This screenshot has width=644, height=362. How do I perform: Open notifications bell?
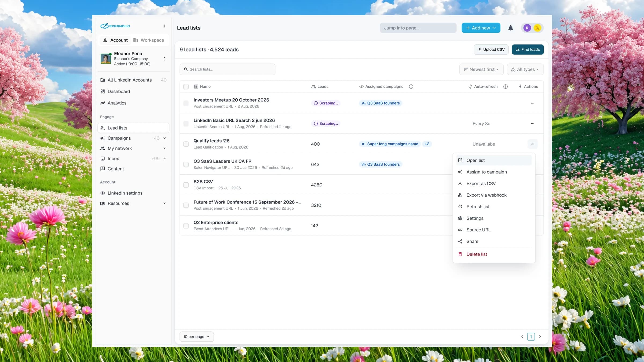pos(510,28)
